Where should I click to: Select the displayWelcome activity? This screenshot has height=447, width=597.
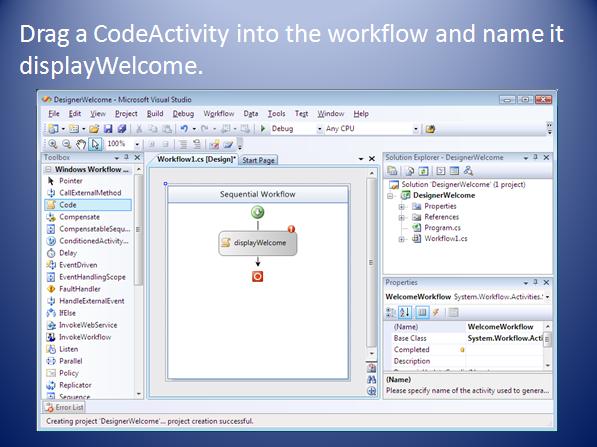(x=258, y=243)
